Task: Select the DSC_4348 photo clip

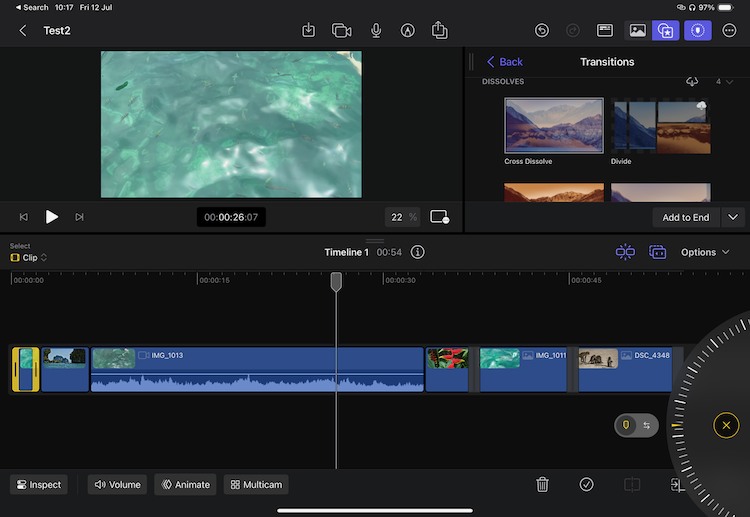Action: tap(625, 370)
